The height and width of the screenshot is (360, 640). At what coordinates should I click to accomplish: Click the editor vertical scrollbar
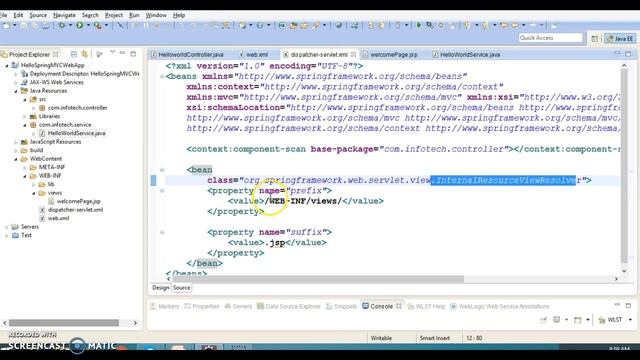624,166
